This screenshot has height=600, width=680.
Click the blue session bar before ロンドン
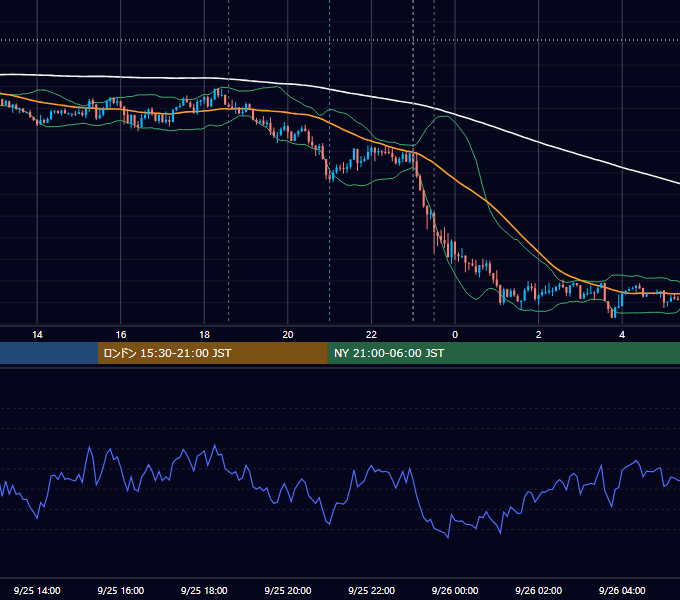49,353
